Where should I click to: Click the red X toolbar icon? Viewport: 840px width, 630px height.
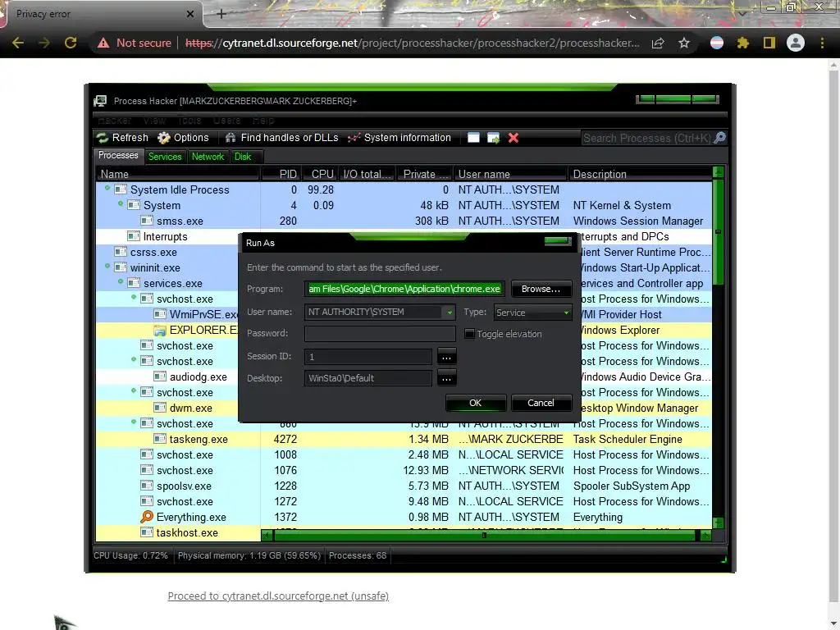(x=514, y=138)
